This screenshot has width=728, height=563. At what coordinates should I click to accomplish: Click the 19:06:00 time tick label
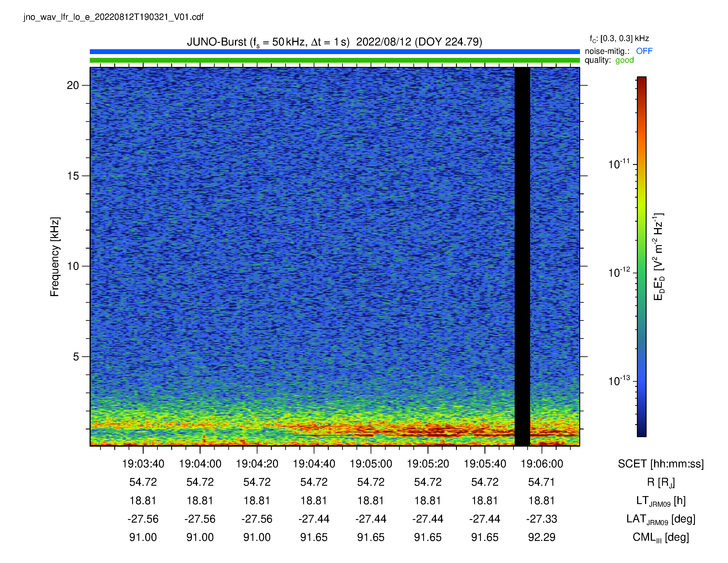click(542, 464)
